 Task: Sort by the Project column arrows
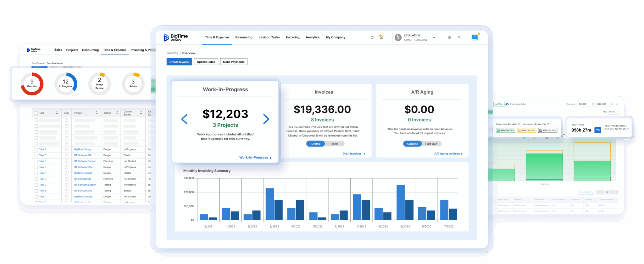click(97, 113)
